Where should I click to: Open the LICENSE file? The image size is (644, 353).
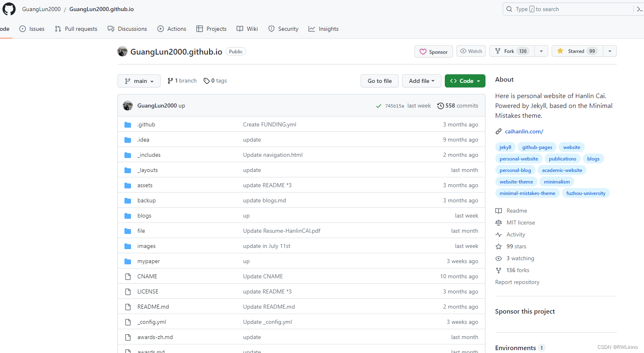[148, 291]
